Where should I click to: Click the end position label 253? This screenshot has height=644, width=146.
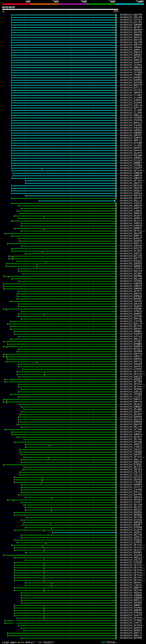pyautogui.click(x=115, y=11)
